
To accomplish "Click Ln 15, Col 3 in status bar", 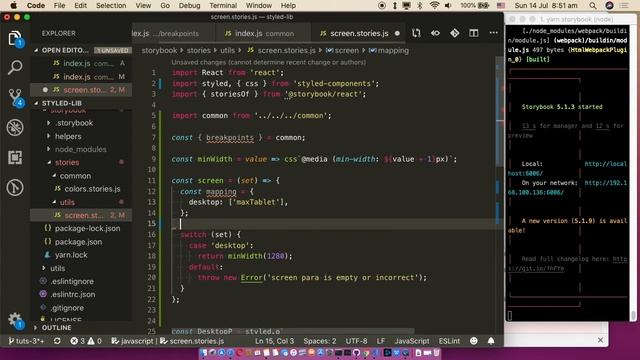I will (x=274, y=341).
